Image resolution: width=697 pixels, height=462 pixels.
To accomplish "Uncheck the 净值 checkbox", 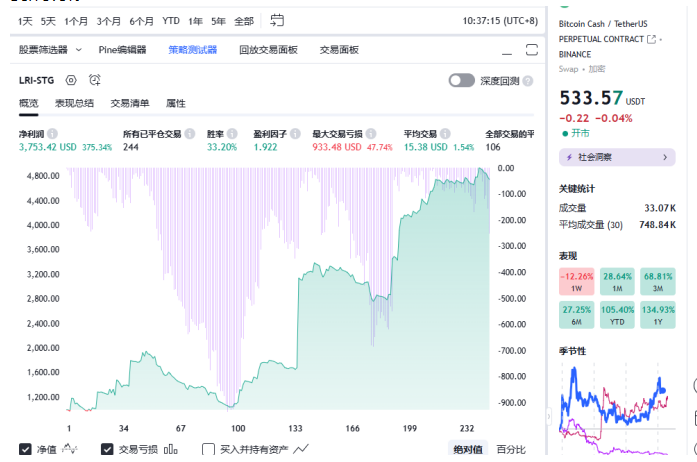I will coord(25,449).
